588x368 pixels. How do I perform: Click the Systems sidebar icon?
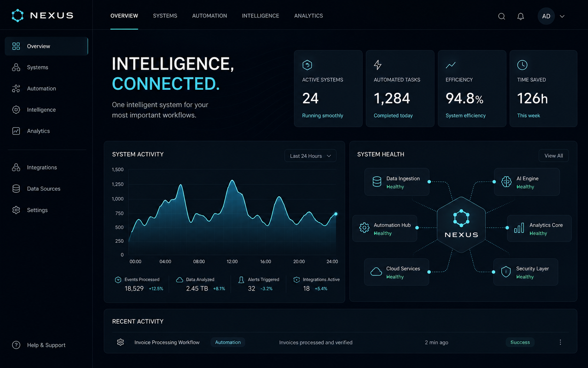(x=16, y=68)
